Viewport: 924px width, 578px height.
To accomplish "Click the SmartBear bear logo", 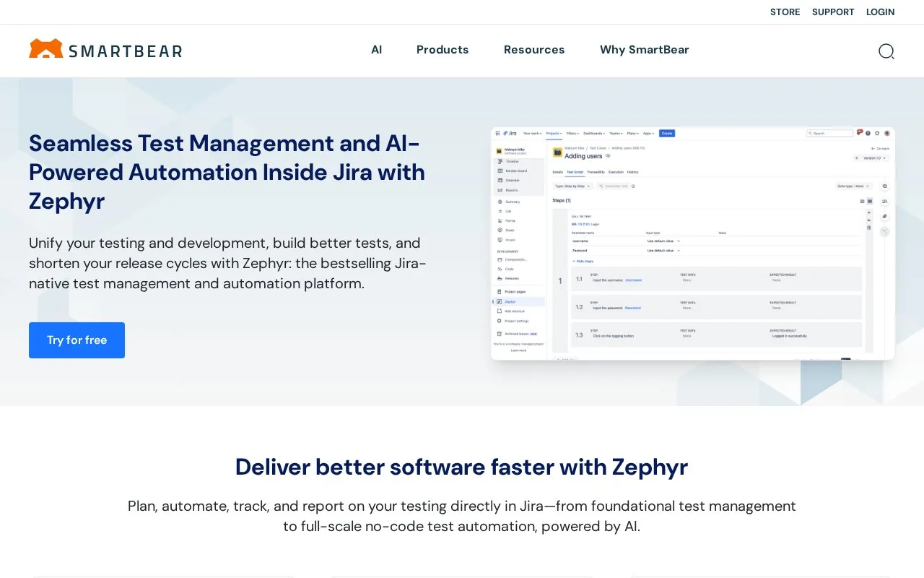I will tap(105, 49).
